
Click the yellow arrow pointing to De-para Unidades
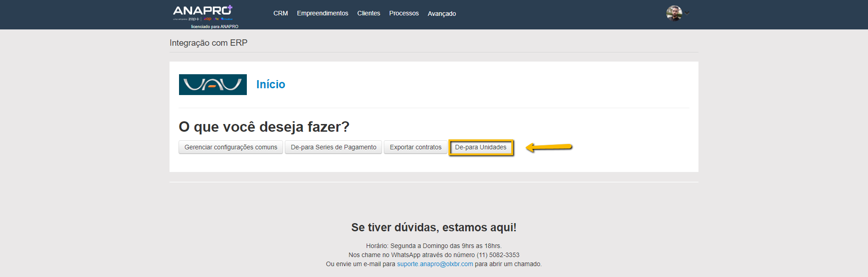[549, 147]
